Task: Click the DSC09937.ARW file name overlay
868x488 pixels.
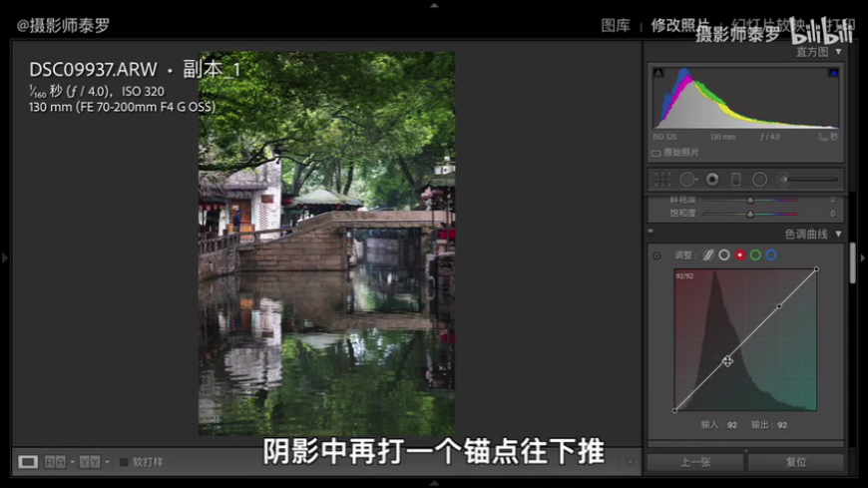Action: [x=93, y=70]
